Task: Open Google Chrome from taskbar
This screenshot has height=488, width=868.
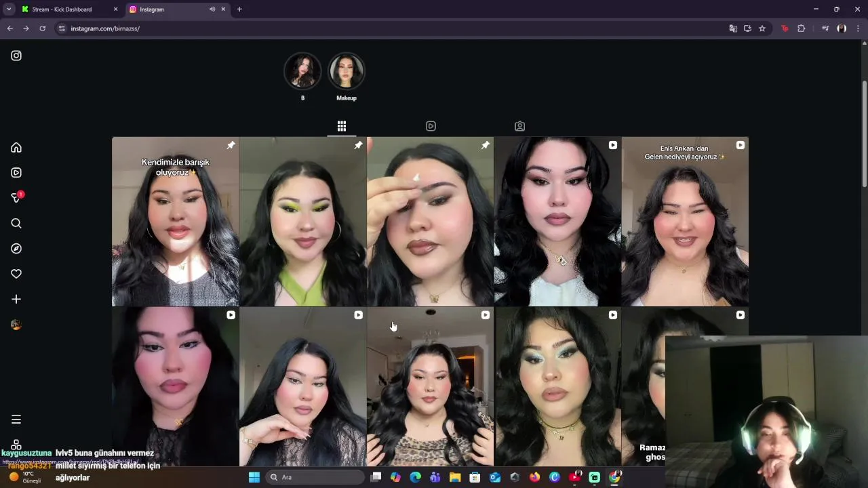Action: [614, 477]
